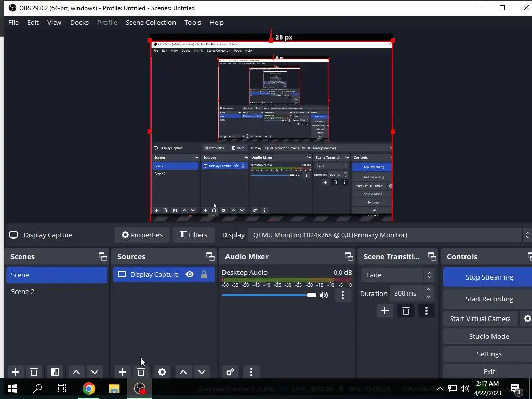Decrease transition duration with down arrow
Image resolution: width=532 pixels, height=399 pixels.
(x=428, y=297)
